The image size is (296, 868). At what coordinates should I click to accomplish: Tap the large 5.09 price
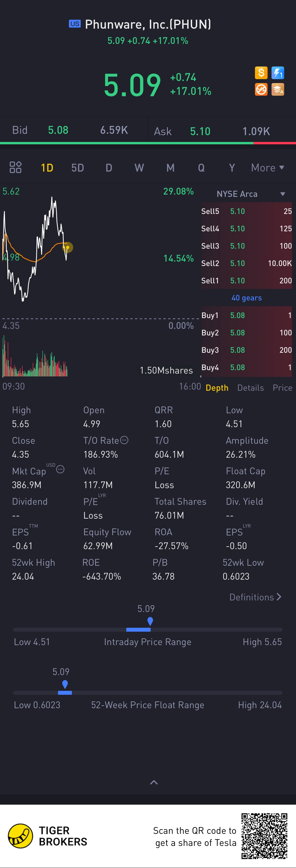pyautogui.click(x=132, y=85)
